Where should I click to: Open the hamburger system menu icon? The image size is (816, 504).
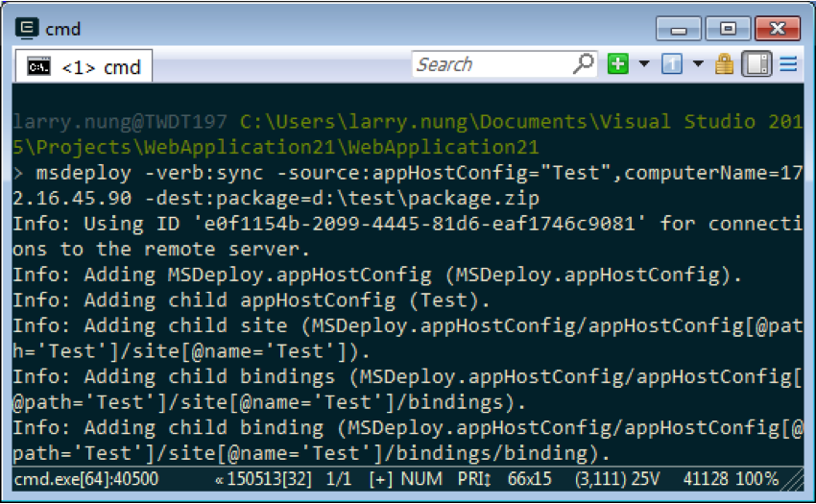point(788,64)
